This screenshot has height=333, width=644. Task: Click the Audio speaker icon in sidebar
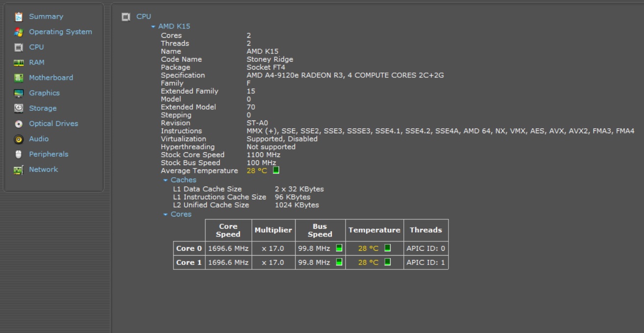19,139
